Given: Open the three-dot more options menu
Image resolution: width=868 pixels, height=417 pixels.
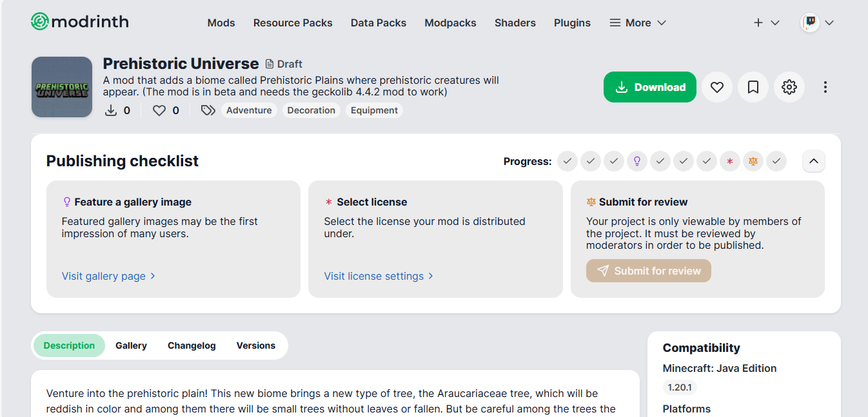Looking at the screenshot, I should [825, 87].
